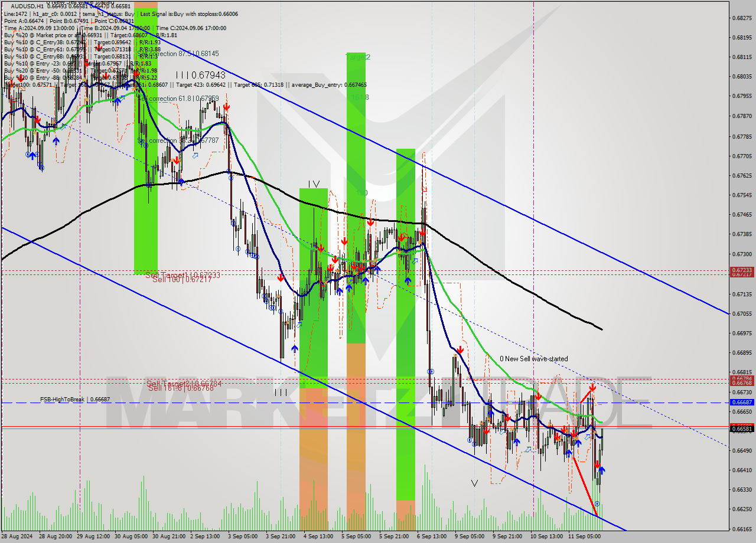The width and height of the screenshot is (756, 543).
Task: Click the 'Time C:2024.09.06 17:00:00' label
Action: point(190,28)
